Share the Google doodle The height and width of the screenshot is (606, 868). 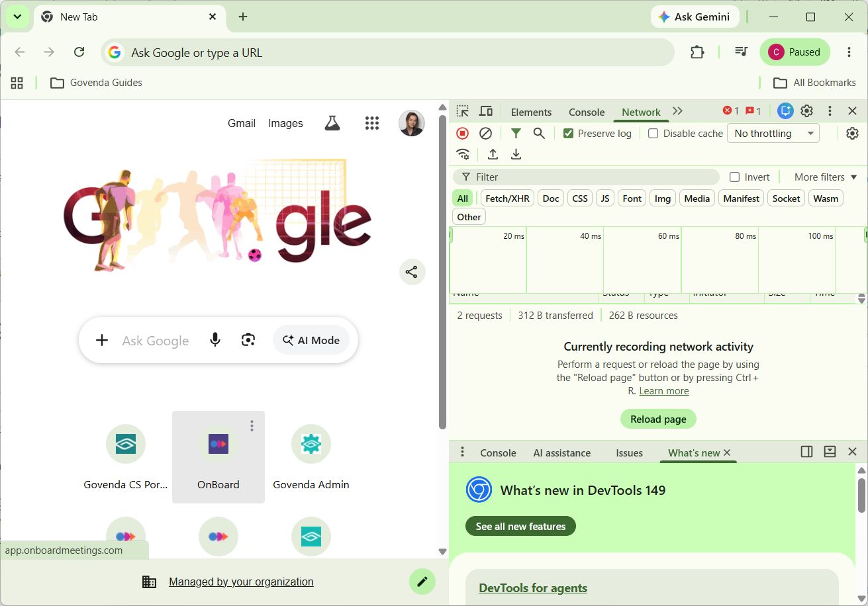click(412, 272)
